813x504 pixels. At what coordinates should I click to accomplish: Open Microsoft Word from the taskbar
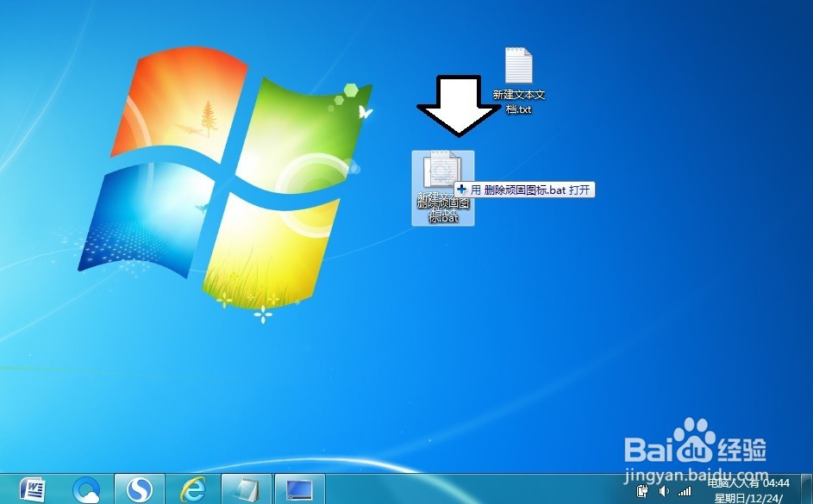(x=32, y=489)
